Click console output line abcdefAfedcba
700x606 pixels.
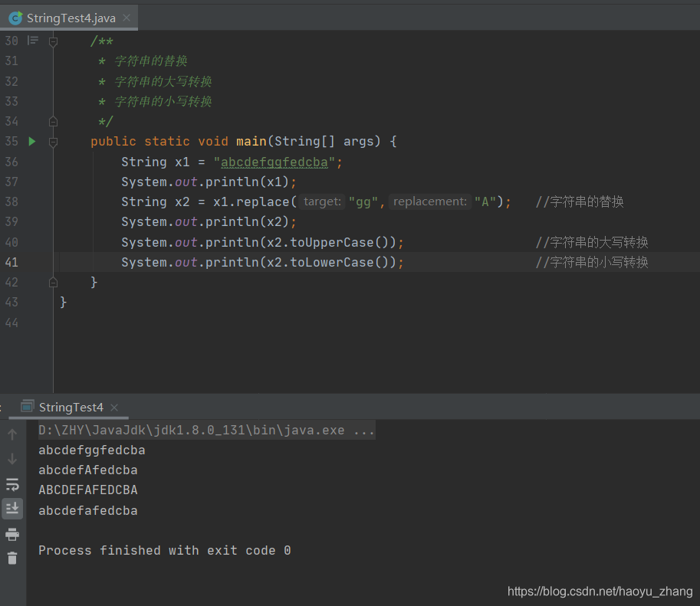[88, 470]
